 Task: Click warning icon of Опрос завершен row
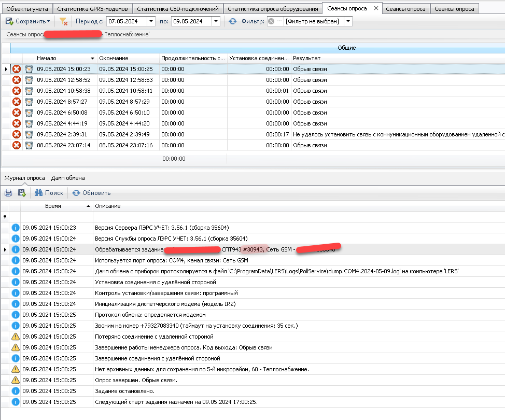coord(16,380)
